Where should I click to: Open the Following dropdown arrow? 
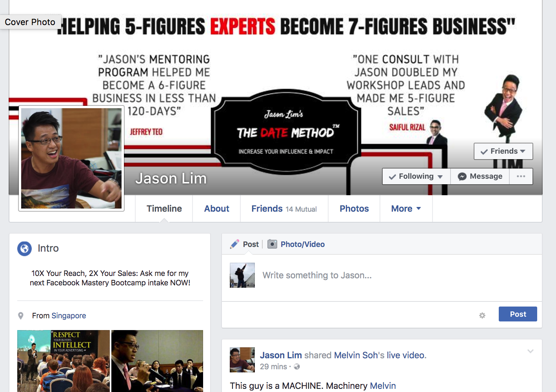pos(440,177)
